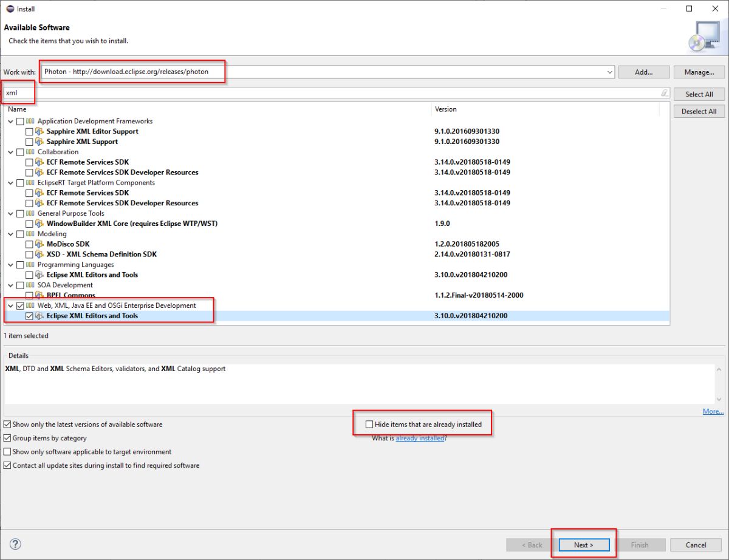Check the WindowBuilder XML Core checkbox
The width and height of the screenshot is (729, 560).
click(29, 224)
